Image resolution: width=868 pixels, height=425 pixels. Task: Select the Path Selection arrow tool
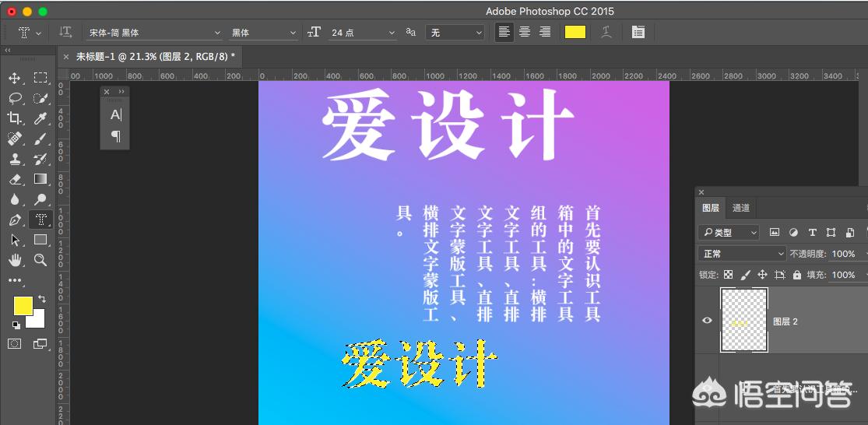pyautogui.click(x=14, y=240)
